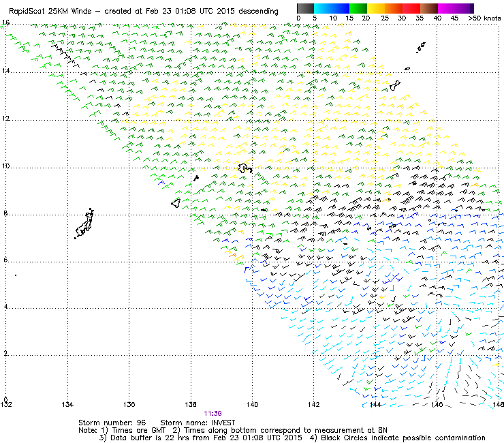The width and height of the screenshot is (504, 443).
Task: Click the yellow 20-25 knots legend color
Action: (x=376, y=8)
